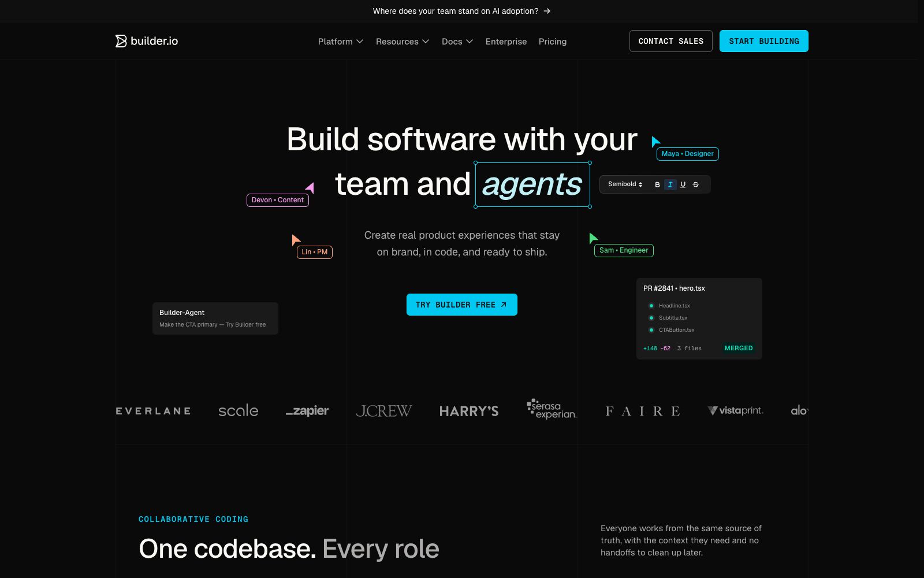
Task: Select the Lin • PM label
Action: [315, 252]
